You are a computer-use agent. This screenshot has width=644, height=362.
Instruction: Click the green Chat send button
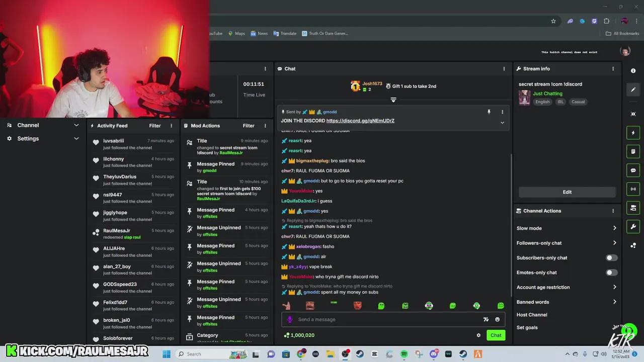(496, 335)
